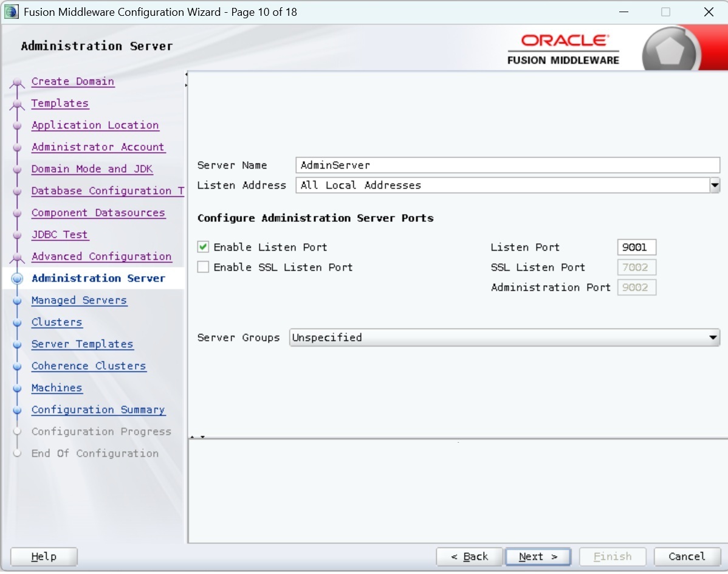Image resolution: width=728 pixels, height=574 pixels.
Task: Go to the Create Domain step
Action: (73, 81)
